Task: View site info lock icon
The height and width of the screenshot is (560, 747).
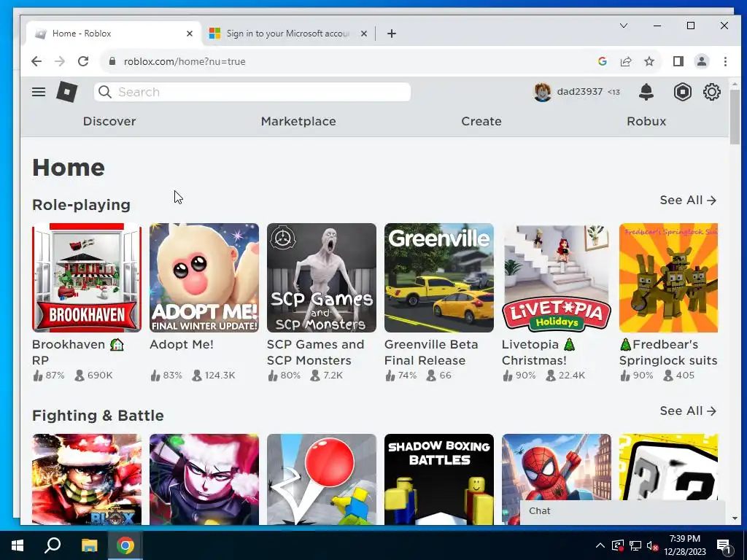Action: [112, 61]
